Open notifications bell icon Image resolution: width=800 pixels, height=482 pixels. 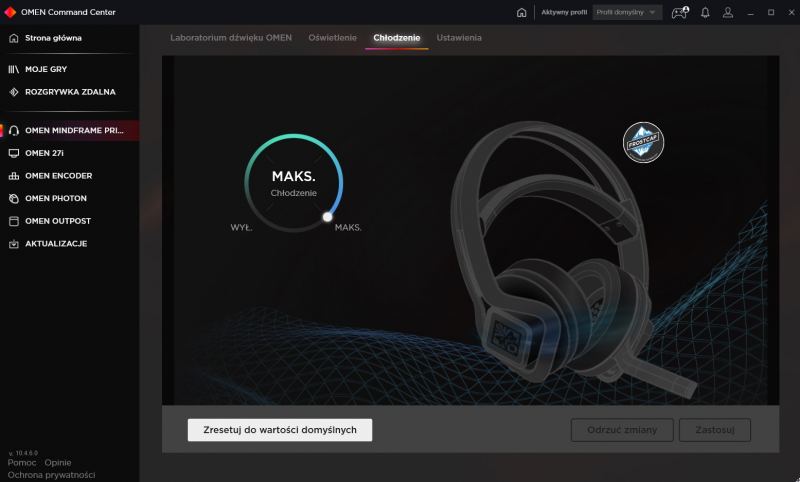pyautogui.click(x=705, y=12)
